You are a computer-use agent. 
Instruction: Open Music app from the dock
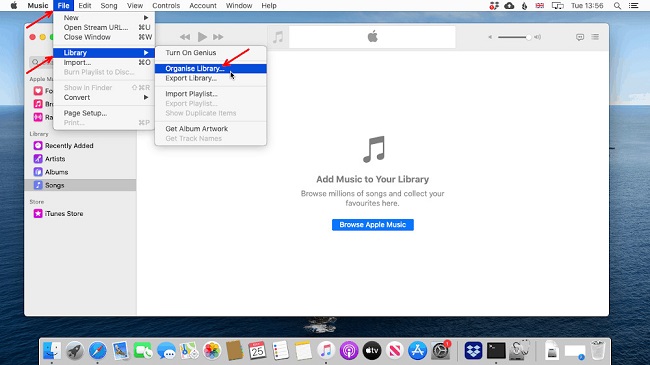[x=326, y=351]
